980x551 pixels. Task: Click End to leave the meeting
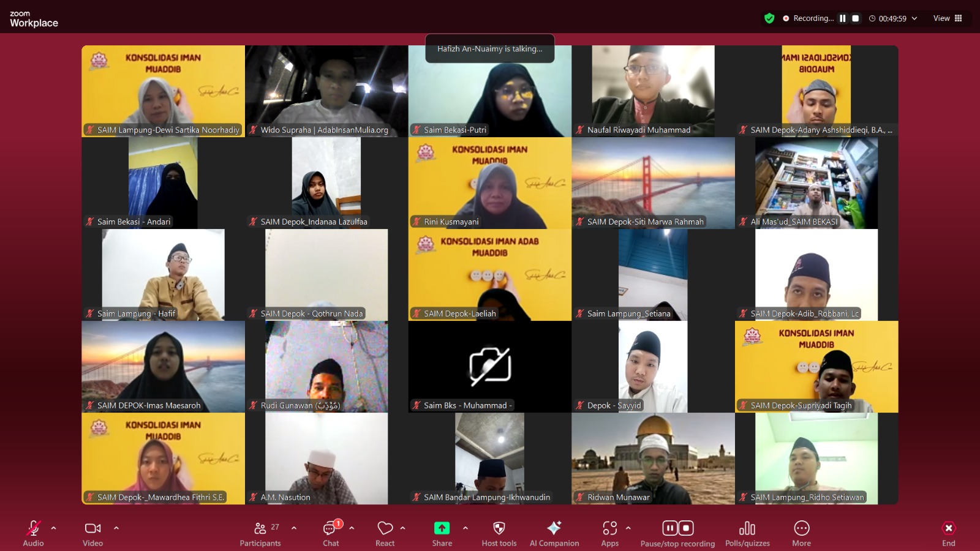tap(948, 533)
